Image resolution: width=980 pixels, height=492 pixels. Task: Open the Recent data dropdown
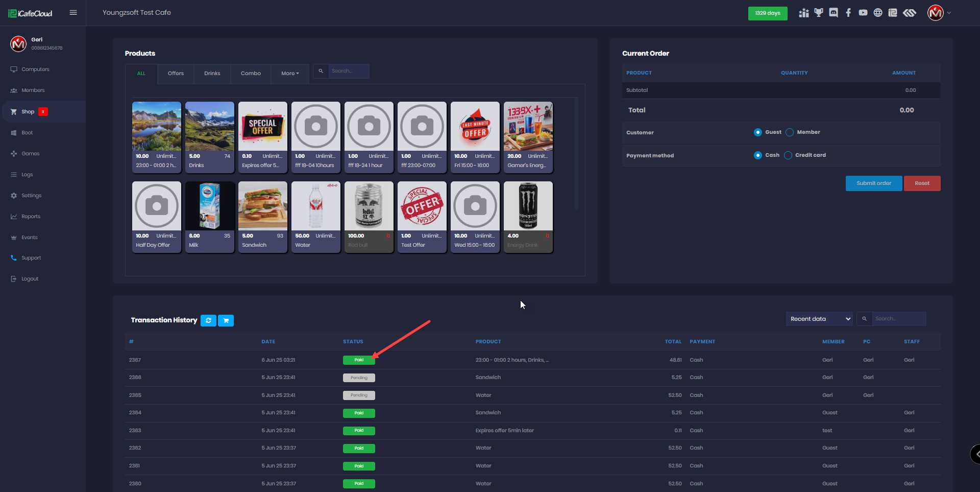pyautogui.click(x=820, y=319)
